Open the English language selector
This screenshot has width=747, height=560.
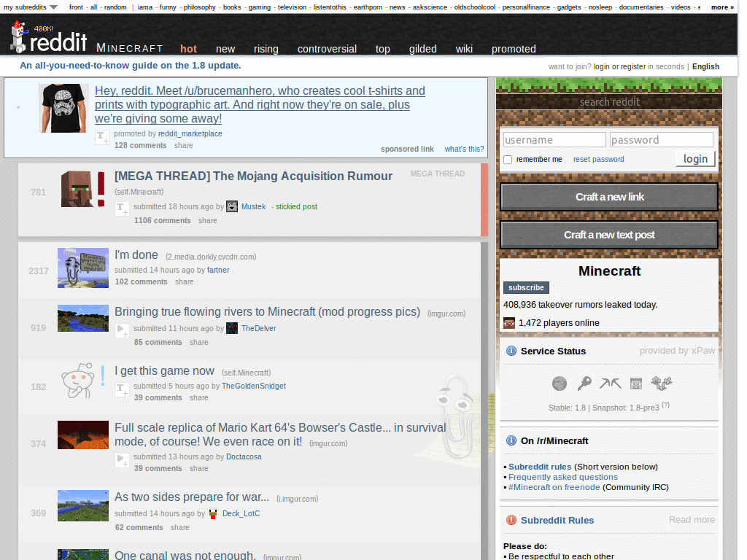click(705, 66)
